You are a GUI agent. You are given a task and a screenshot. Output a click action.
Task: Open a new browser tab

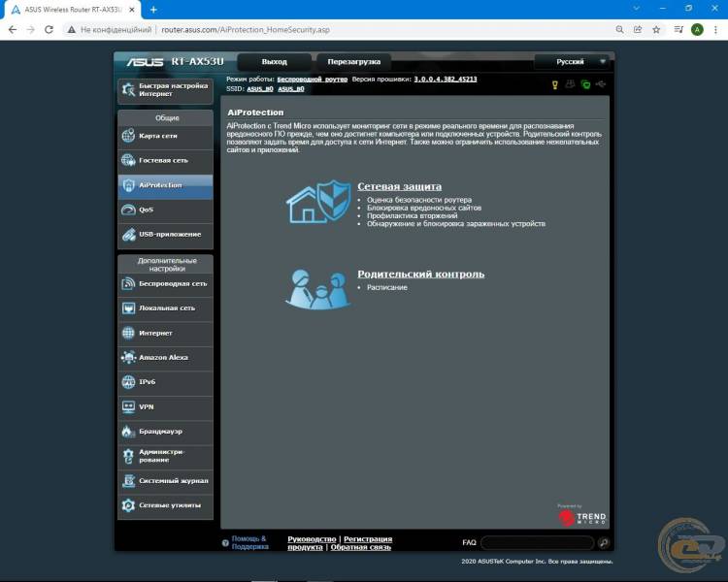[x=153, y=10]
